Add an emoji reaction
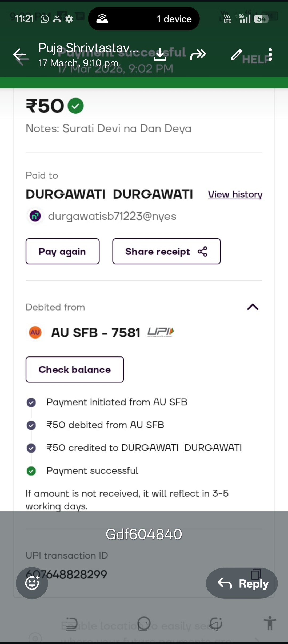This screenshot has width=288, height=644. [x=32, y=583]
